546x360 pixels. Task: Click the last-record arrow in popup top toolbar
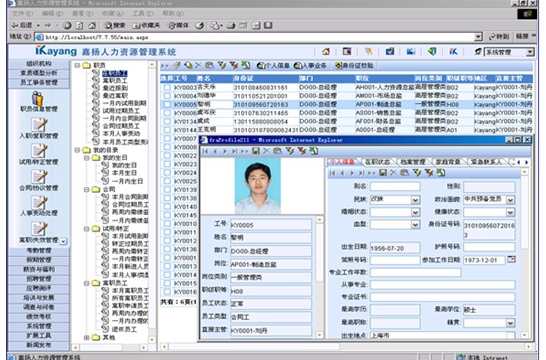click(x=235, y=151)
